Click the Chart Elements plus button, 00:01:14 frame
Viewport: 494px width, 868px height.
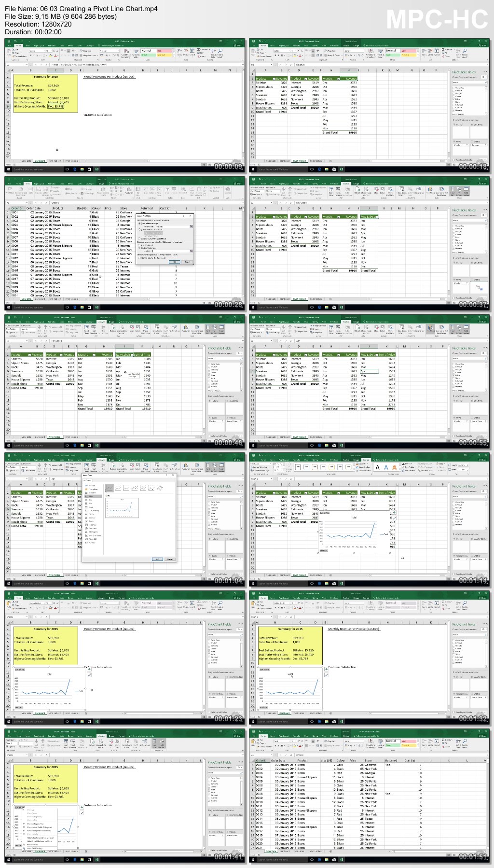pyautogui.click(x=394, y=513)
